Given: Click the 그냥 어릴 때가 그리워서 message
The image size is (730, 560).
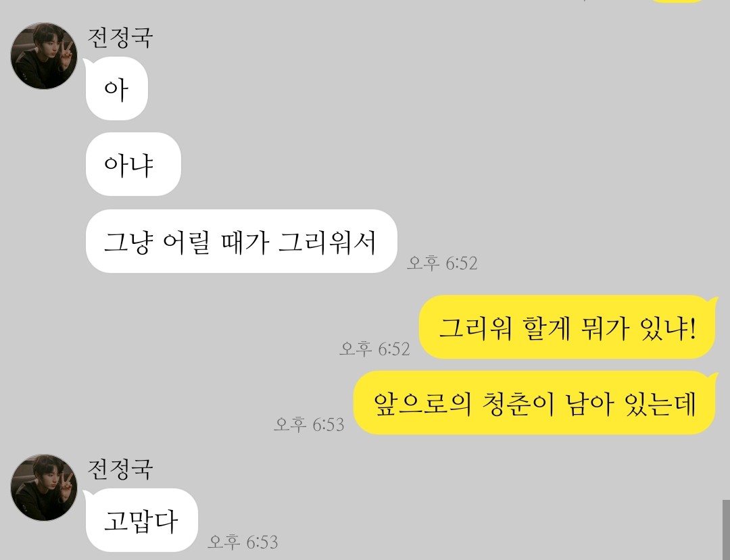Looking at the screenshot, I should pyautogui.click(x=241, y=241).
